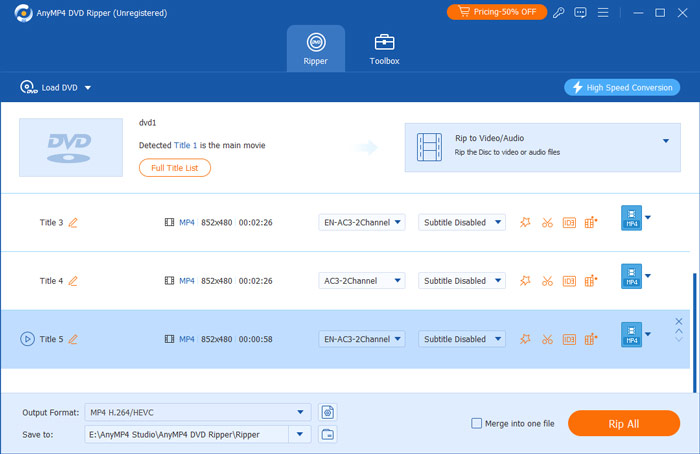The image size is (700, 454).
Task: Select the Title 4 row label
Action: coord(51,281)
